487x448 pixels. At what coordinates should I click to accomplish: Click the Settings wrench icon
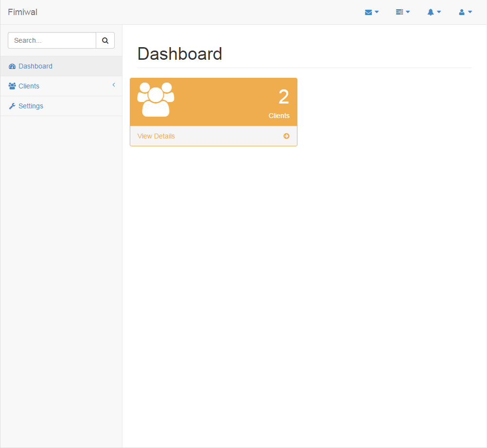pyautogui.click(x=12, y=106)
